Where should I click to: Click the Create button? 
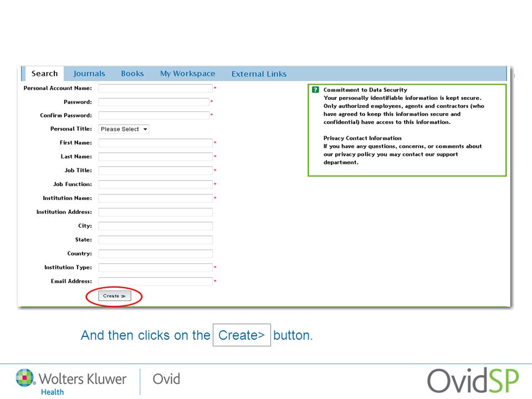114,296
